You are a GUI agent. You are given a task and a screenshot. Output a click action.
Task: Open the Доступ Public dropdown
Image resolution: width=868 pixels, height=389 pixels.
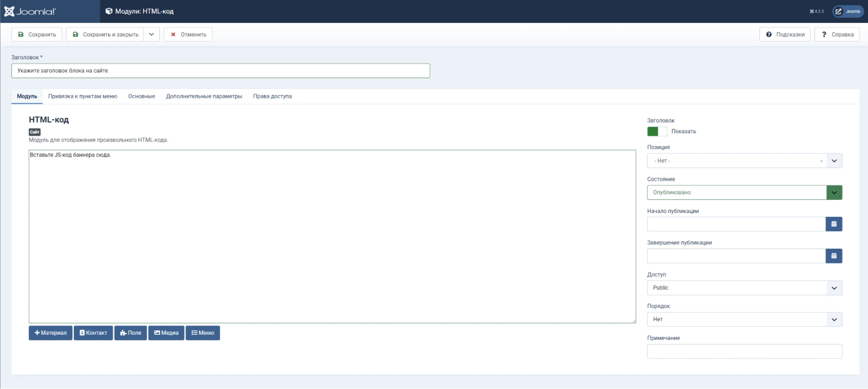point(744,288)
